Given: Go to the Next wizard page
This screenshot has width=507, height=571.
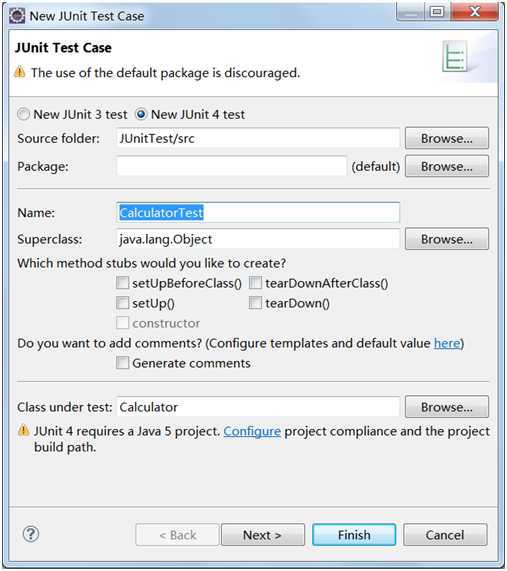Looking at the screenshot, I should [263, 535].
